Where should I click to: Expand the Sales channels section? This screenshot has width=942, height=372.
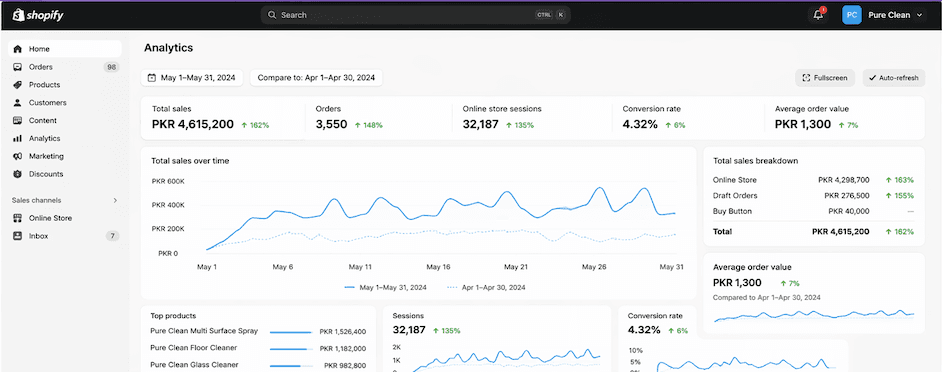[x=115, y=201]
